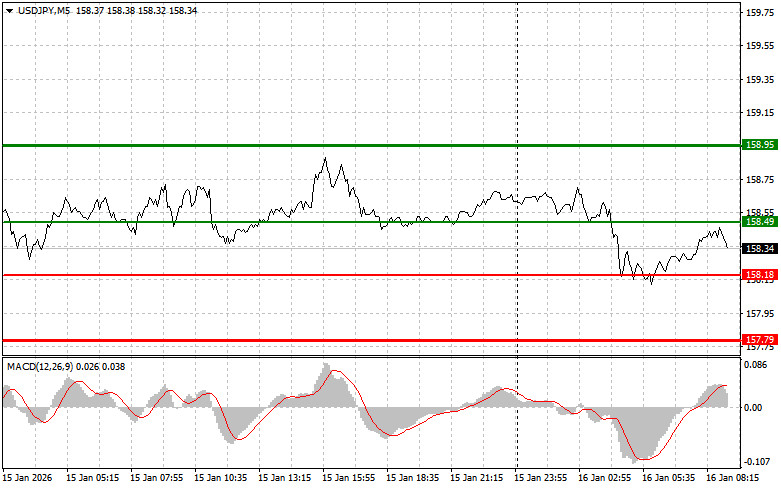
Task: Click the OHLC values 158.37 158.38 158.32 158.34
Action: coord(136,11)
